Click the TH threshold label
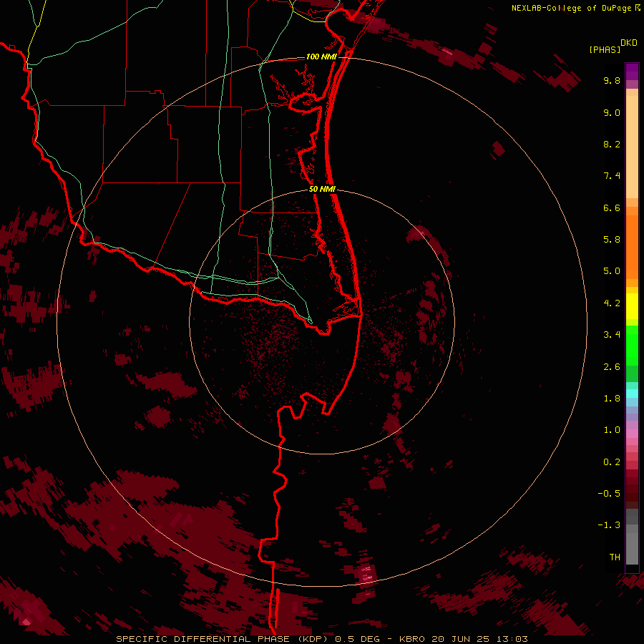Screen dimensions: 644x644 pos(615,557)
